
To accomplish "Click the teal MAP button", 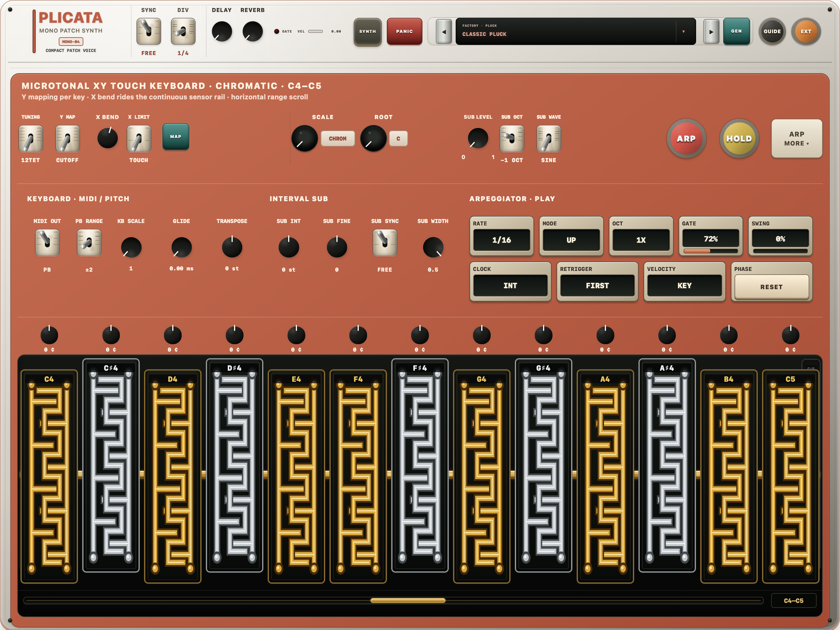I will (176, 137).
